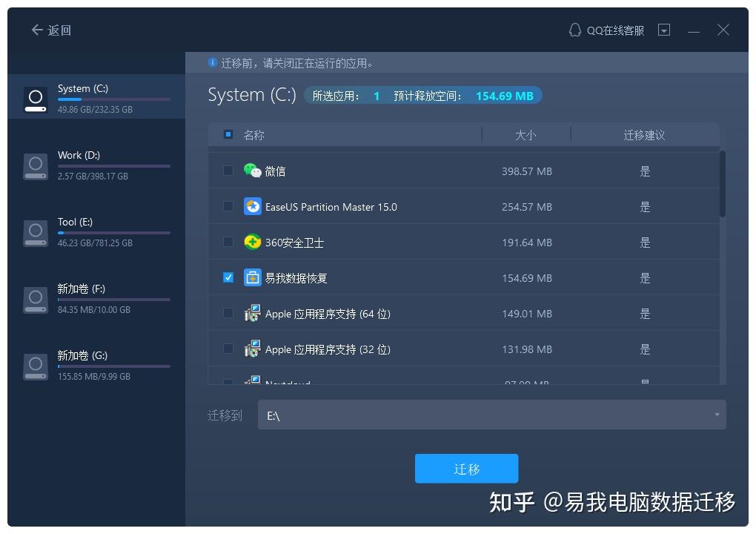Click the 易我数据恢复 name text

point(296,278)
